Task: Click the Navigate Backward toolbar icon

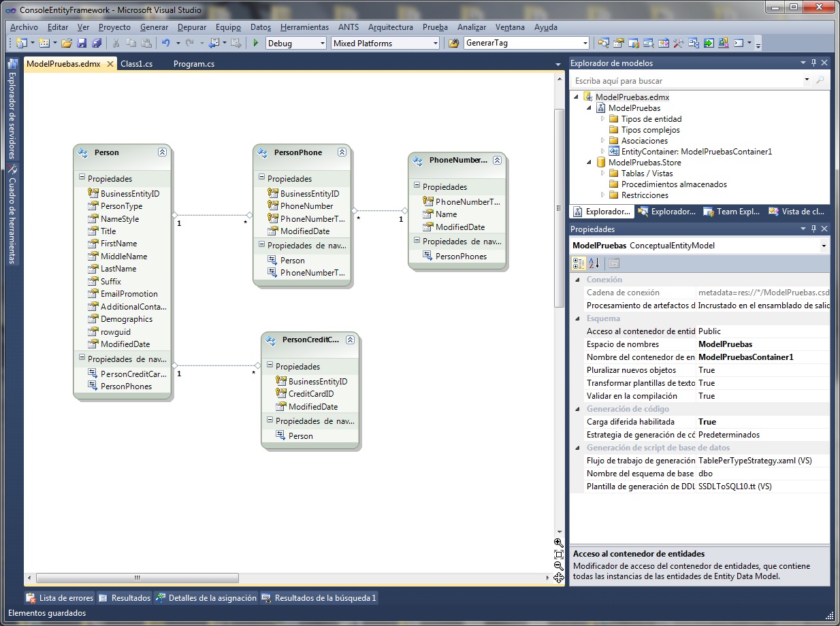Action: tap(213, 43)
